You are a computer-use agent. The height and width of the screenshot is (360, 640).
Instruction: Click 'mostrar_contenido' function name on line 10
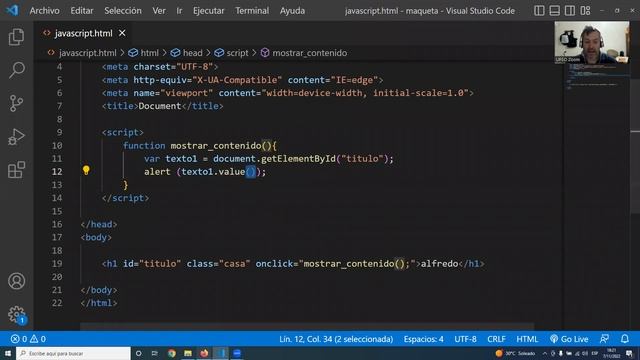click(216, 146)
